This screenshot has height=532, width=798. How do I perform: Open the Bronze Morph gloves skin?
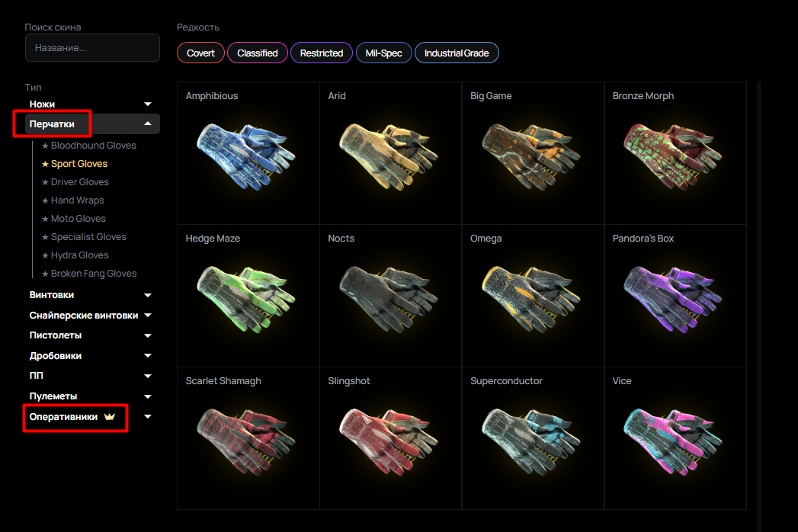tap(675, 153)
